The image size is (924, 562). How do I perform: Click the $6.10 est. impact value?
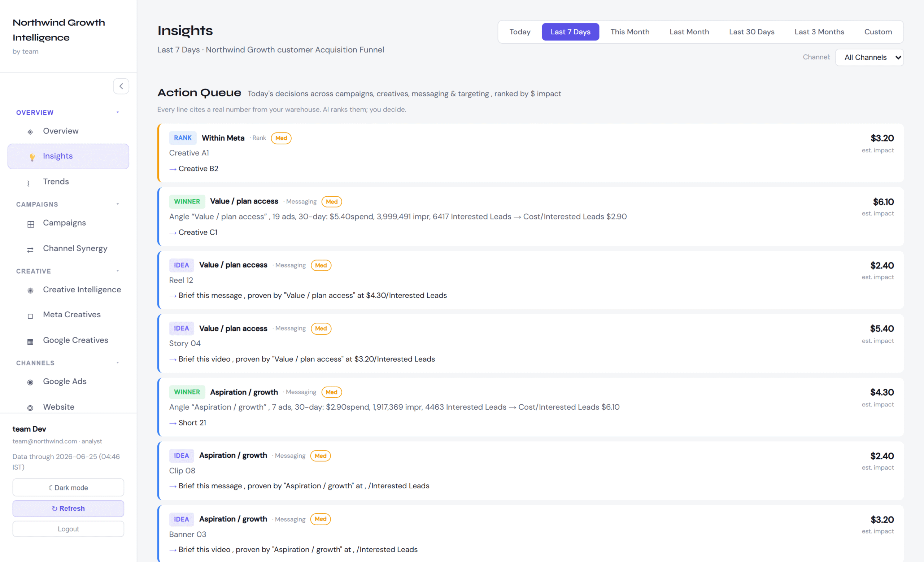(884, 202)
